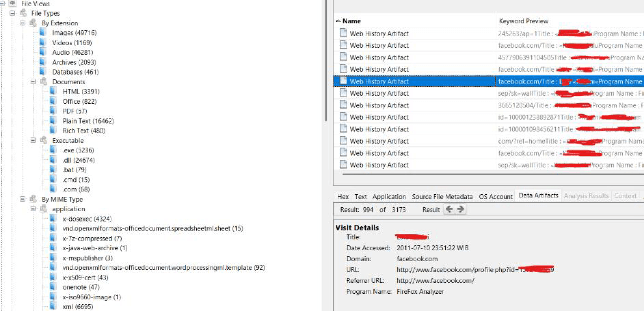This screenshot has width=644, height=311.
Task: Collapse the Executable tree node
Action: coord(33,140)
